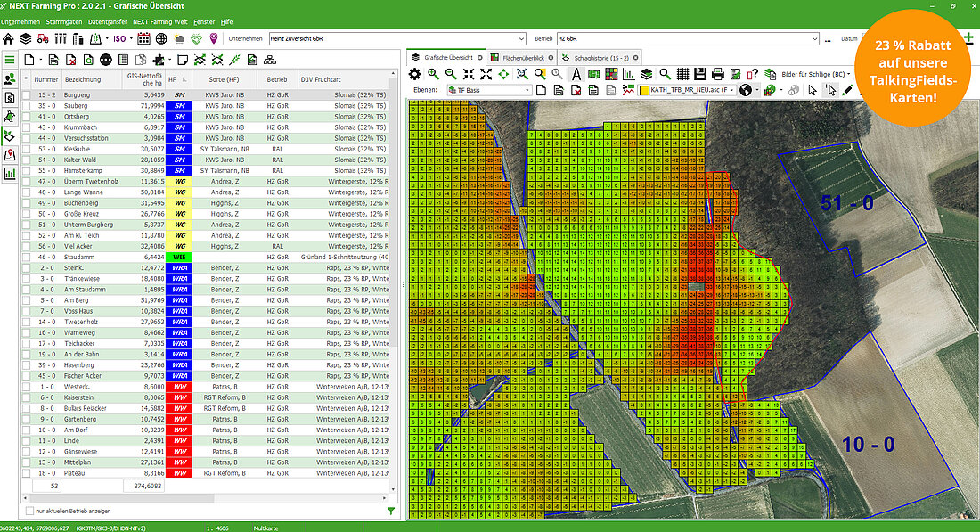Save the map with floppy disk icon
This screenshot has width=980, height=532.
pyautogui.click(x=700, y=74)
